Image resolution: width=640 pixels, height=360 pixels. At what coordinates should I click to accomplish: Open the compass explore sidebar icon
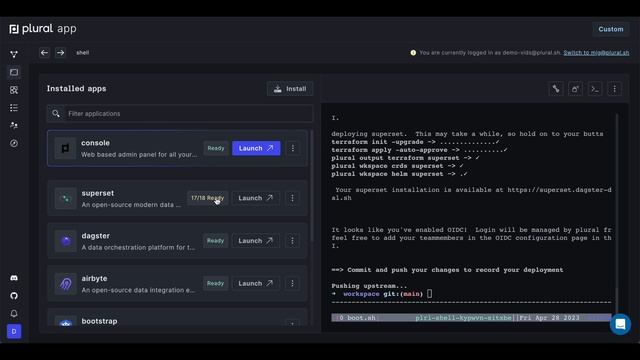[14, 143]
